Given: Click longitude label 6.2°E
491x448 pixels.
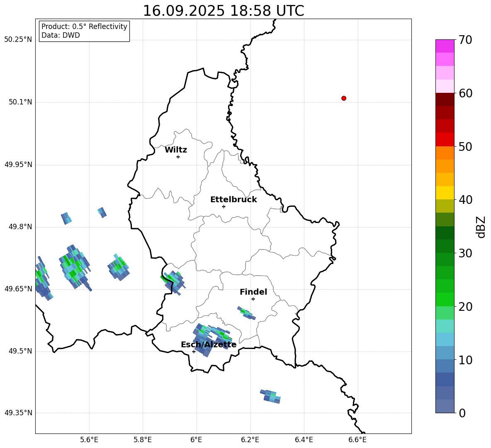Looking at the screenshot, I should [x=250, y=440].
